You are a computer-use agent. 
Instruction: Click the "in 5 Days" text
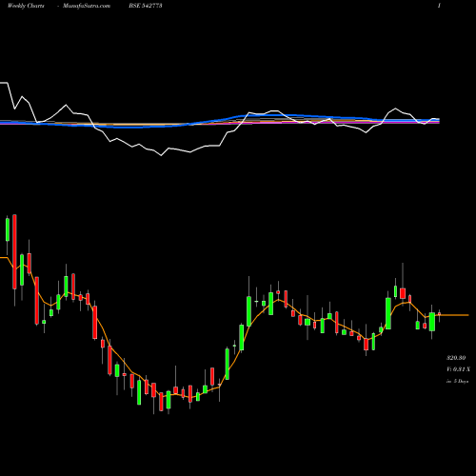click(457, 381)
